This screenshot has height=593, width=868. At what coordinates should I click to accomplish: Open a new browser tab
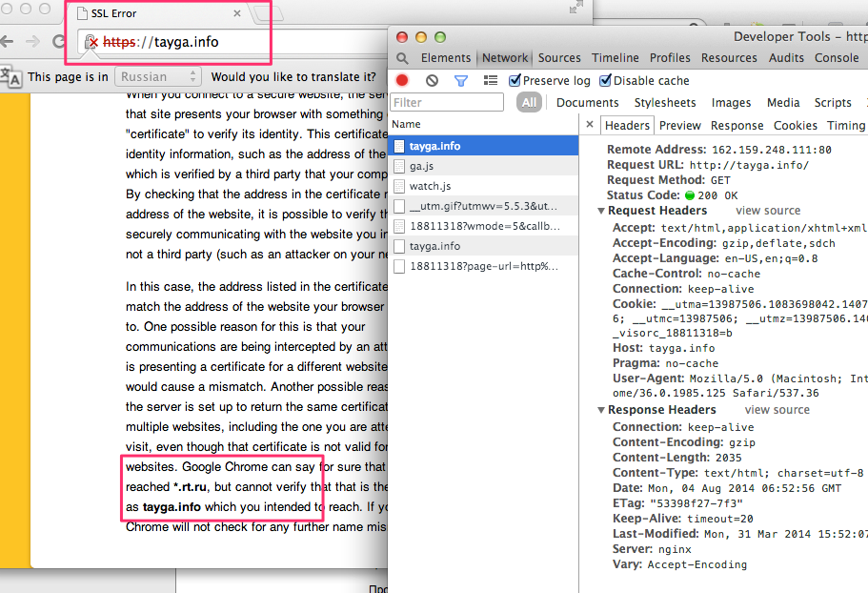point(267,14)
